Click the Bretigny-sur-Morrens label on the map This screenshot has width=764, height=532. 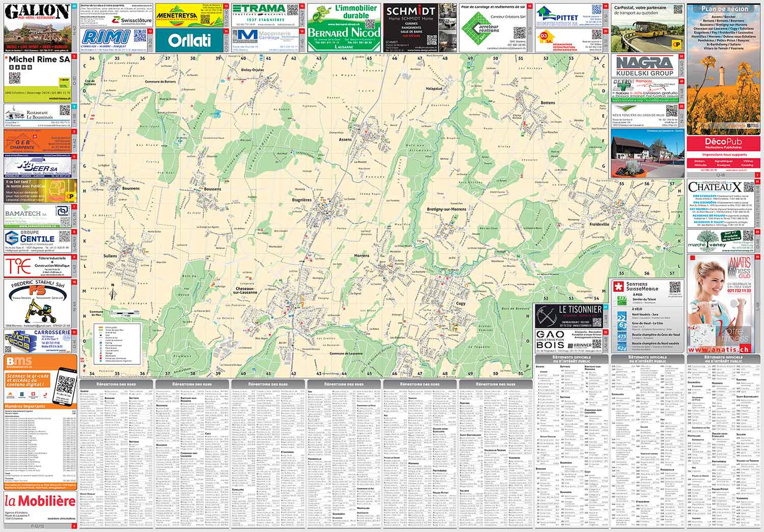tap(446, 209)
